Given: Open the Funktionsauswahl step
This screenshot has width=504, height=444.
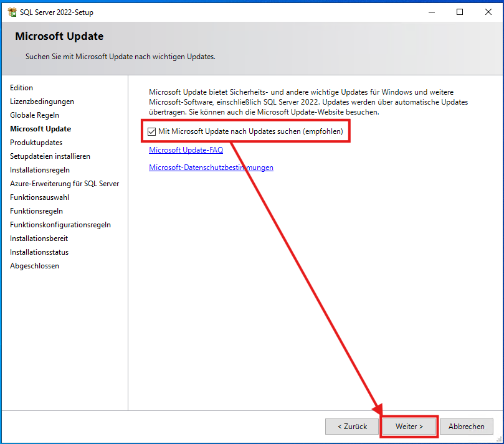Looking at the screenshot, I should coord(39,197).
